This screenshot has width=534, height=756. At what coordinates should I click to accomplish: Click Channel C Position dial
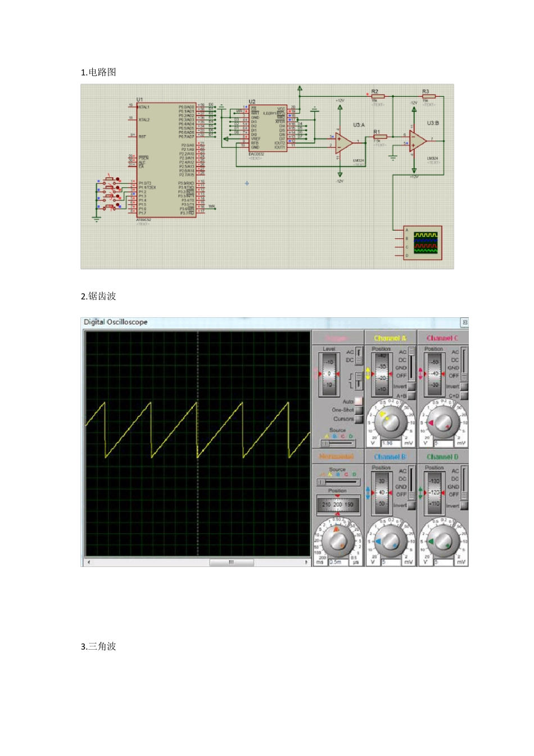(x=434, y=373)
